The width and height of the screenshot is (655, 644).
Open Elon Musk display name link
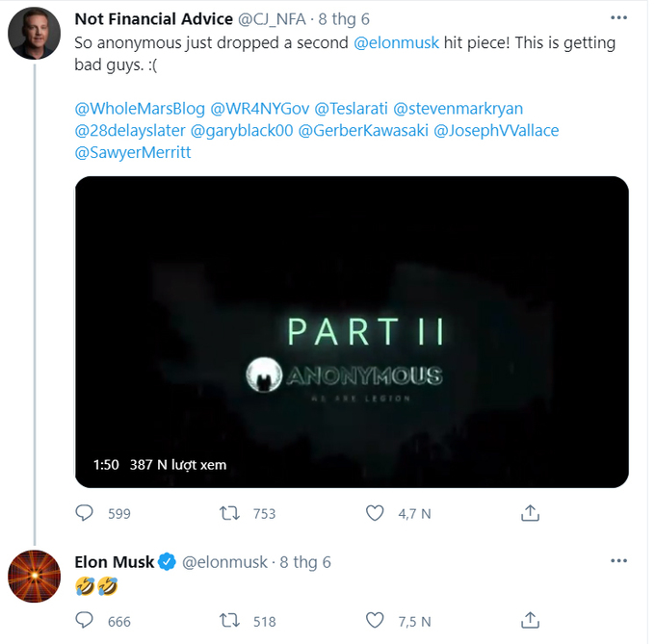click(114, 561)
